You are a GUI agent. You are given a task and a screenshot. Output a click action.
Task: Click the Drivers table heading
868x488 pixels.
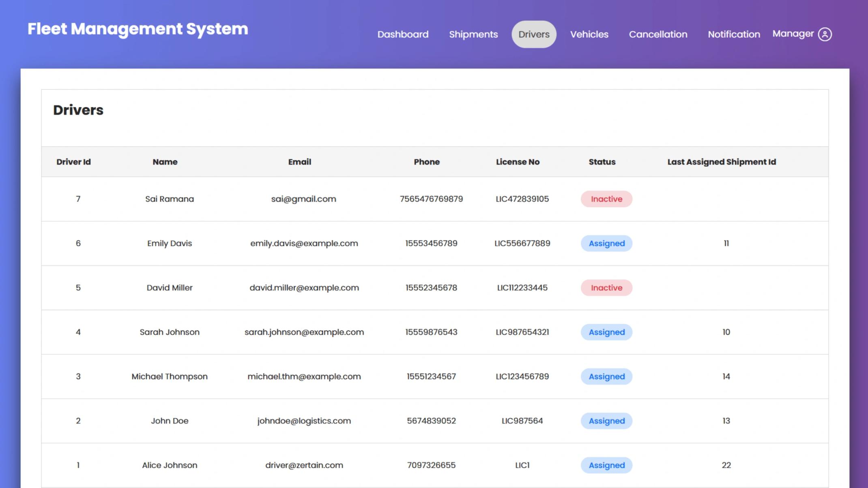[78, 110]
